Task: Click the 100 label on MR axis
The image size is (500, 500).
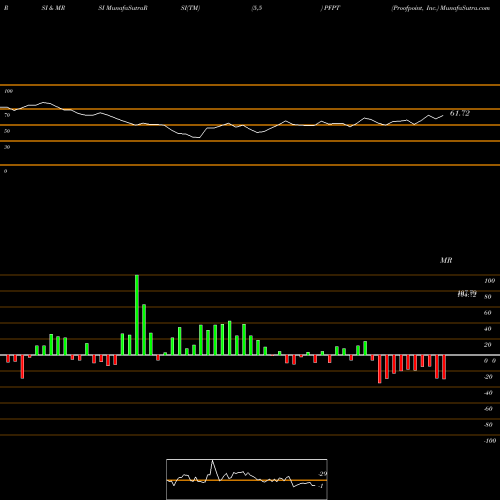Action: click(x=489, y=281)
